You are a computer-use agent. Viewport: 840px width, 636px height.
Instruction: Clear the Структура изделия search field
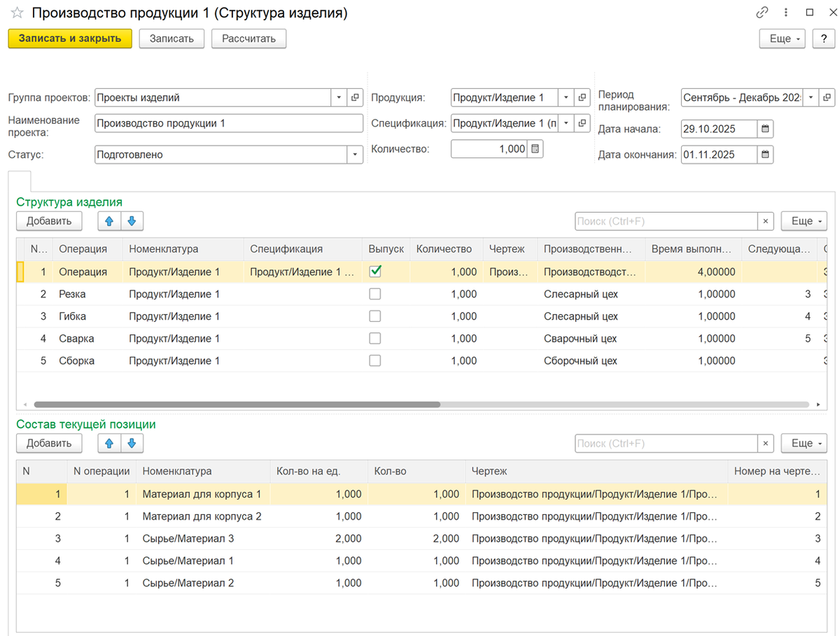[x=766, y=222]
